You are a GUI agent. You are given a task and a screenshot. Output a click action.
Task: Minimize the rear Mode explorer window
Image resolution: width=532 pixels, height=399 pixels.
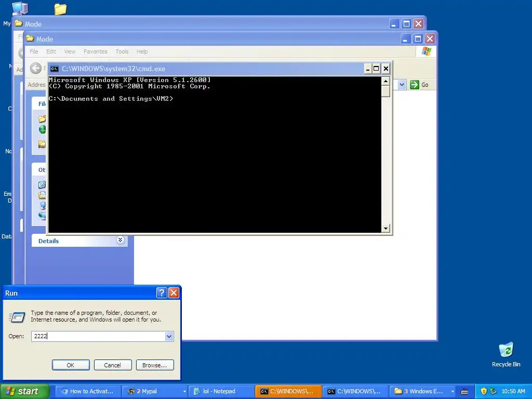tap(394, 24)
